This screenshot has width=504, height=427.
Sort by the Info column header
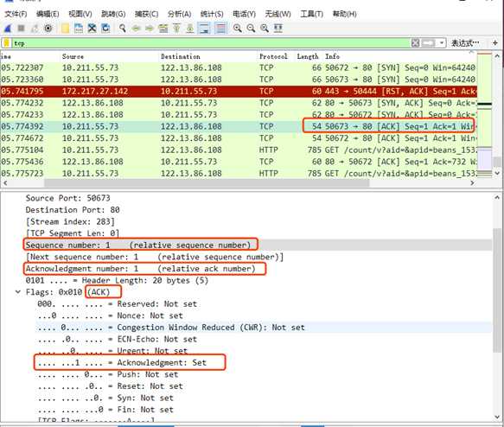coord(332,56)
